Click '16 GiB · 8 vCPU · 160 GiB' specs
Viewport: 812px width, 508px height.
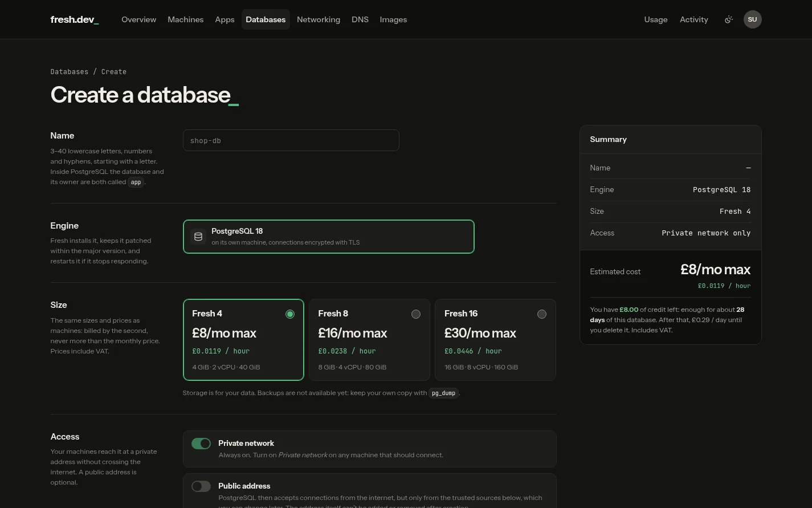click(x=481, y=367)
